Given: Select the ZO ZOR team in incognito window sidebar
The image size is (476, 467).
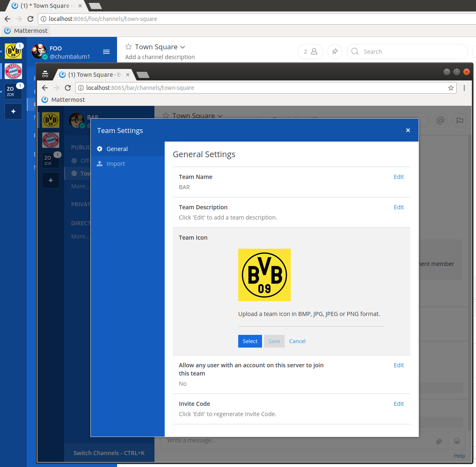Looking at the screenshot, I should (x=51, y=160).
